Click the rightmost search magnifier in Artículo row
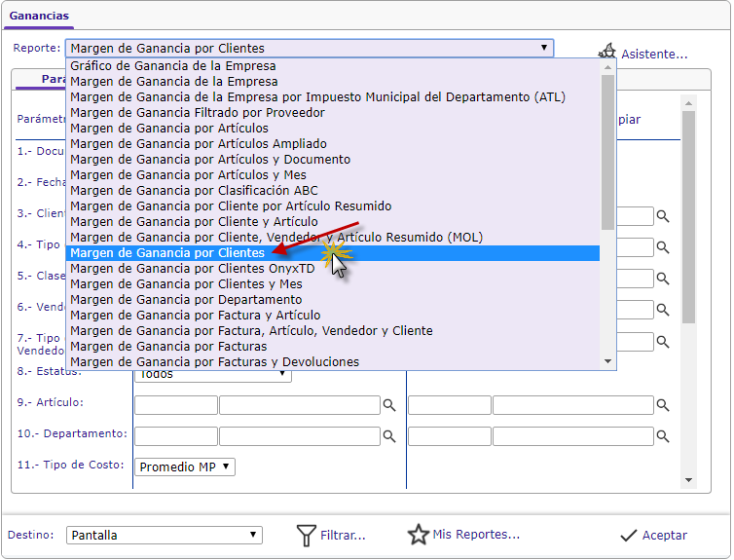Screen dimensions: 734x560 pos(663,405)
